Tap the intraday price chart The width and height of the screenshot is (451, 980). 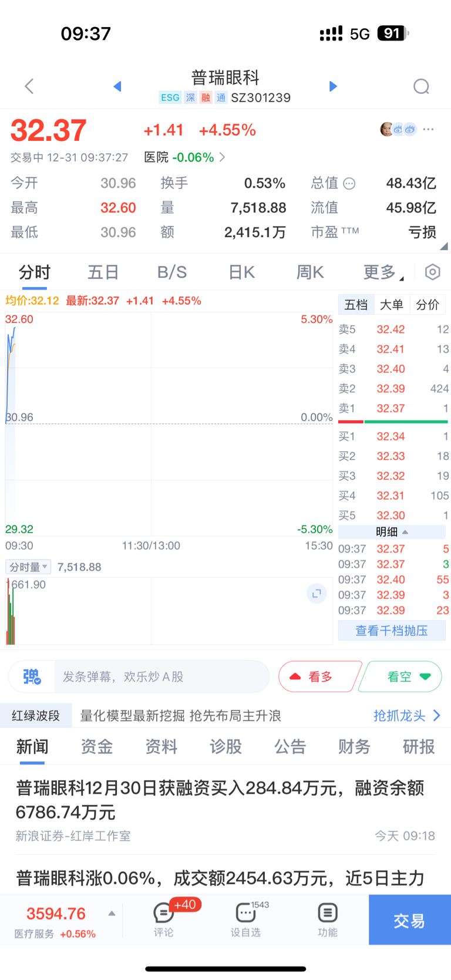pos(169,424)
